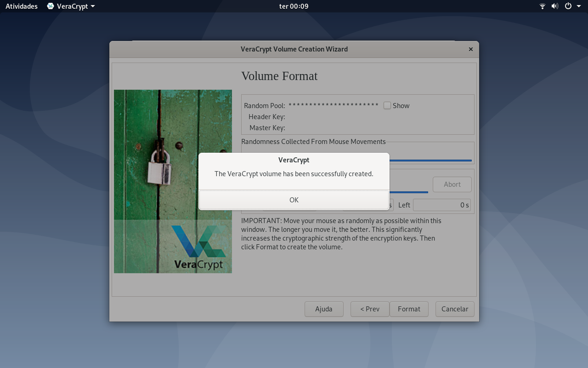The width and height of the screenshot is (588, 368).
Task: Click the volume speaker icon in the top bar
Action: (555, 6)
